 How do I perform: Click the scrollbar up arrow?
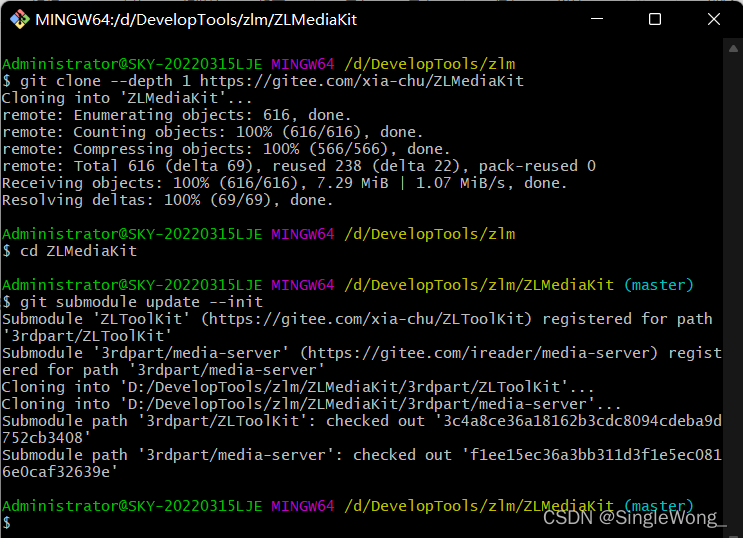coord(734,48)
